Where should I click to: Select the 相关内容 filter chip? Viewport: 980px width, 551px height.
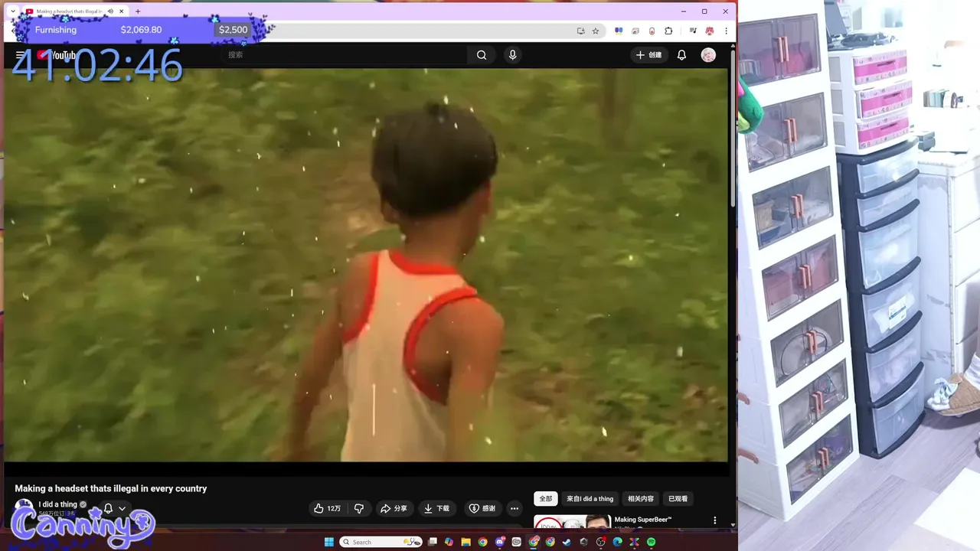pyautogui.click(x=641, y=498)
